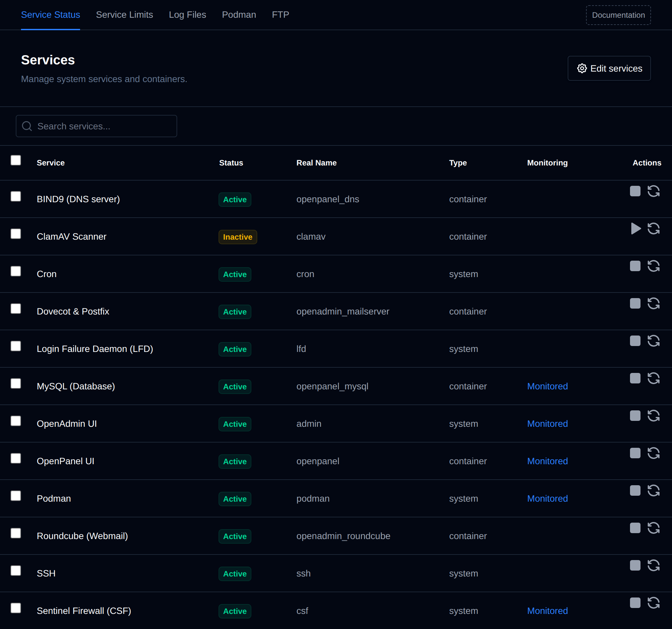The height and width of the screenshot is (629, 672).
Task: Restart the ClamAV Scanner service
Action: 653,228
